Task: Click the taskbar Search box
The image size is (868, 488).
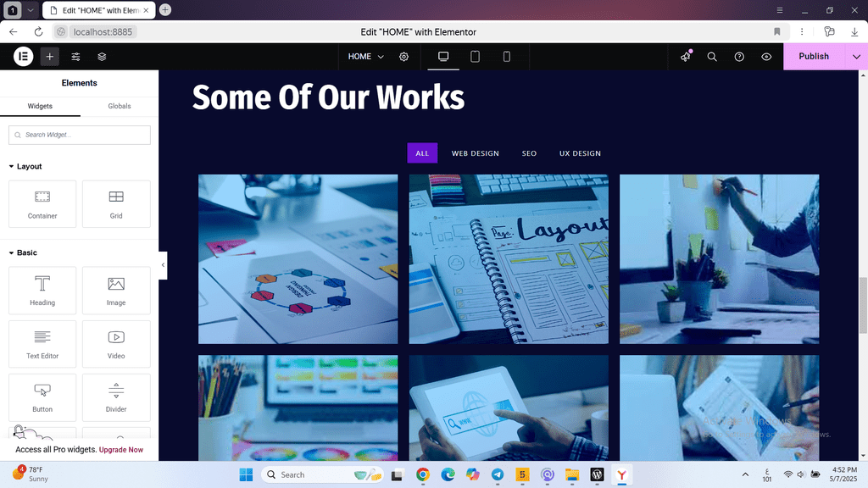Action: point(323,474)
